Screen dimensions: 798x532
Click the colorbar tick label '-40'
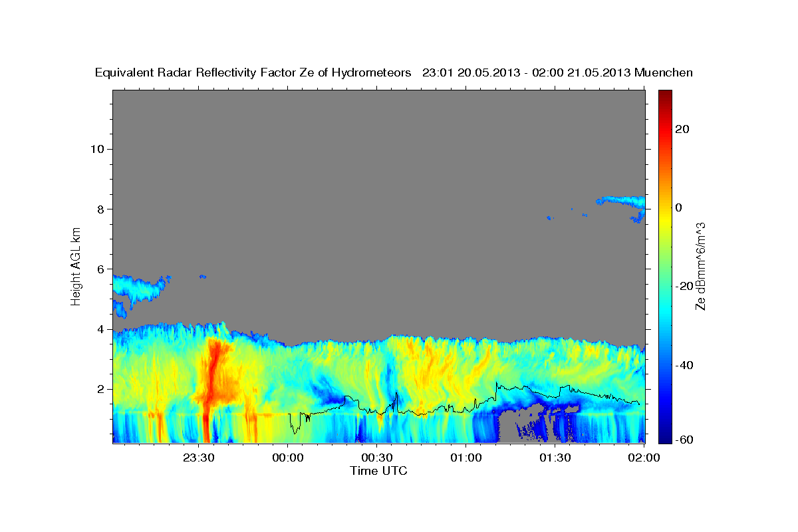point(684,365)
